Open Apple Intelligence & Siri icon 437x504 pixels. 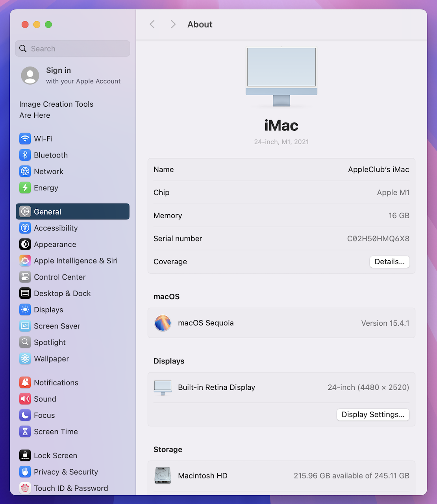(x=25, y=261)
